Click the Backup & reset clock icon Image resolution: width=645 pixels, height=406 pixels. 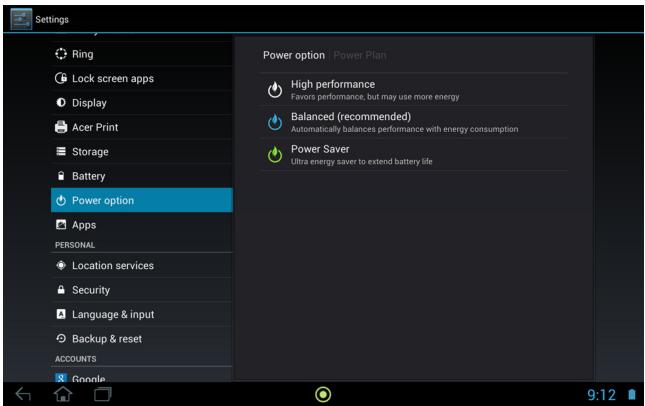point(61,339)
